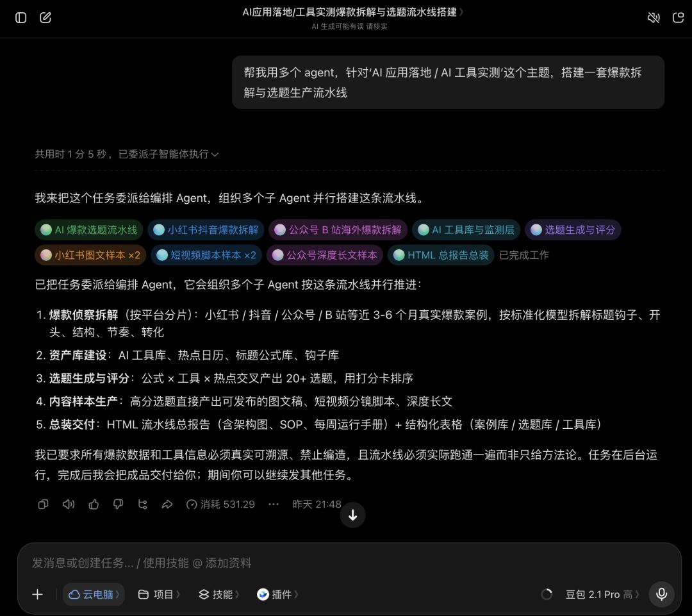Click the 已完成工作 status text
The width and height of the screenshot is (692, 616).
point(524,254)
